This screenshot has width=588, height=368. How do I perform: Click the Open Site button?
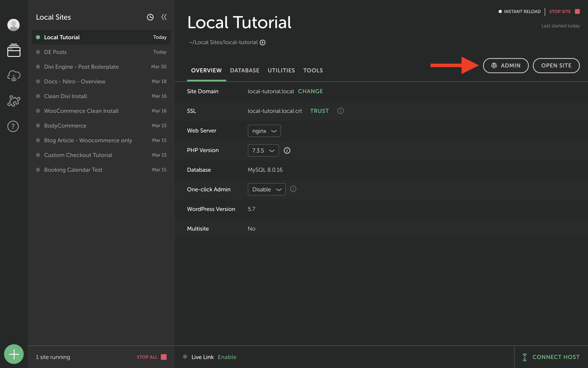[x=556, y=65]
